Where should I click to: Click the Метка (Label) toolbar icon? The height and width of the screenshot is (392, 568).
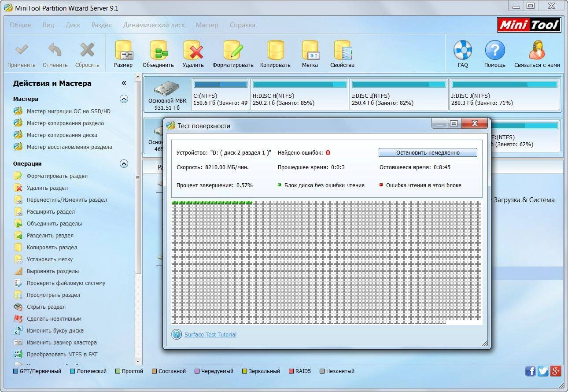pos(310,50)
